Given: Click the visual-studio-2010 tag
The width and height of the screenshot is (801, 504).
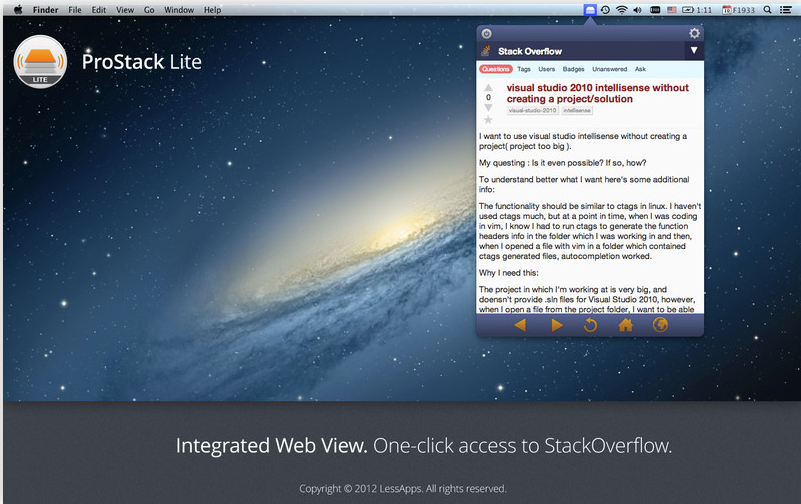Looking at the screenshot, I should [x=532, y=110].
